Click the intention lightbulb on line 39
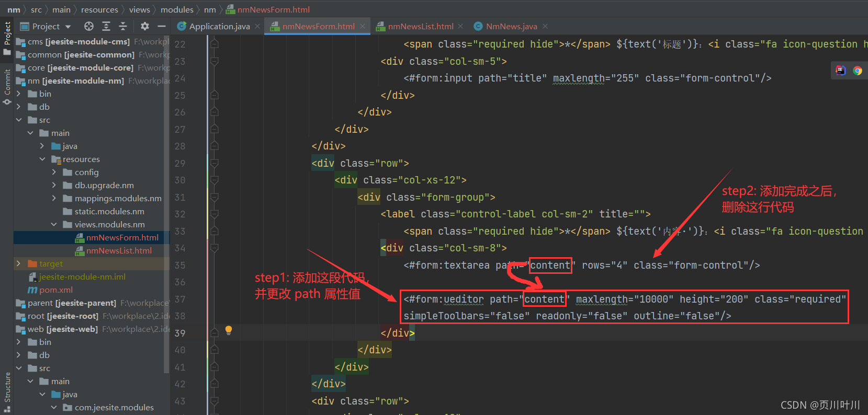The width and height of the screenshot is (868, 415). point(229,330)
